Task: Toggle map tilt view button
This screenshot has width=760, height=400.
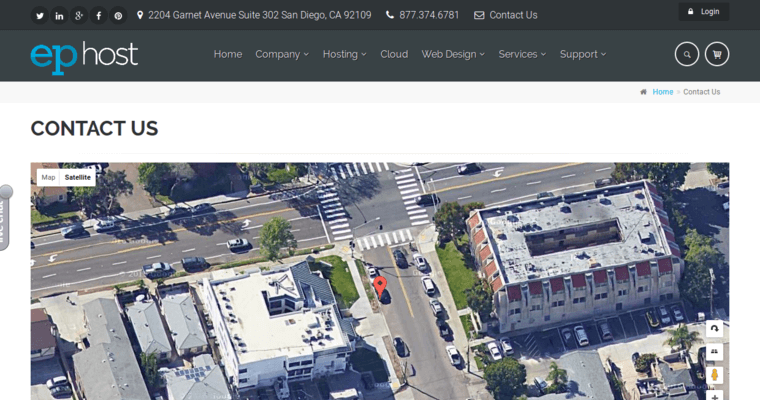Action: (714, 352)
